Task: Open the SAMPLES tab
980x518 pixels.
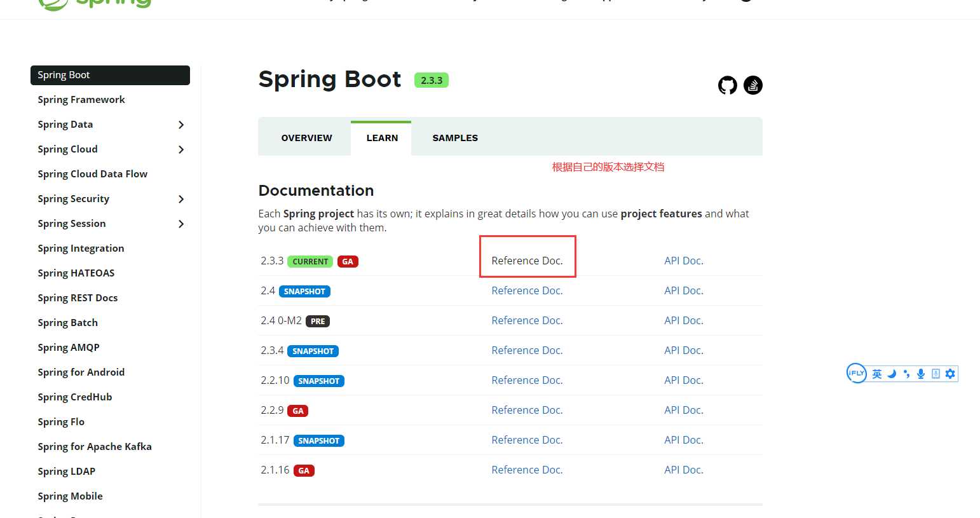Action: (455, 138)
